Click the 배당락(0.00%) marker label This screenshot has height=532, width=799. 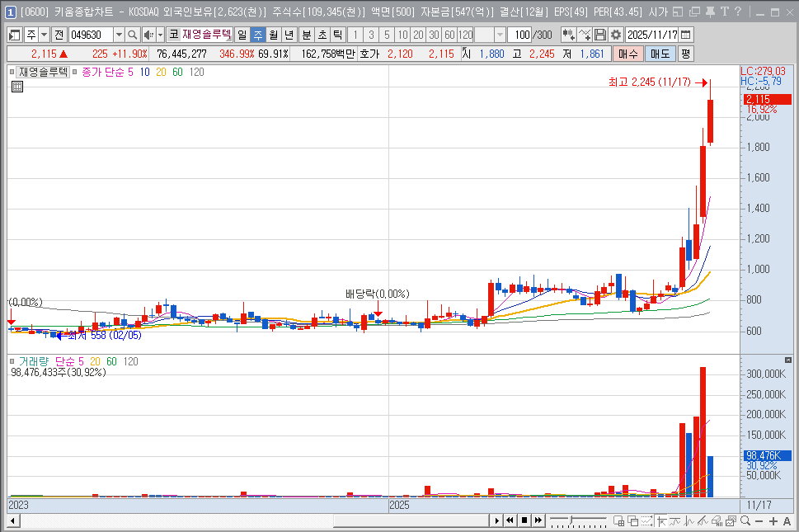pos(378,294)
